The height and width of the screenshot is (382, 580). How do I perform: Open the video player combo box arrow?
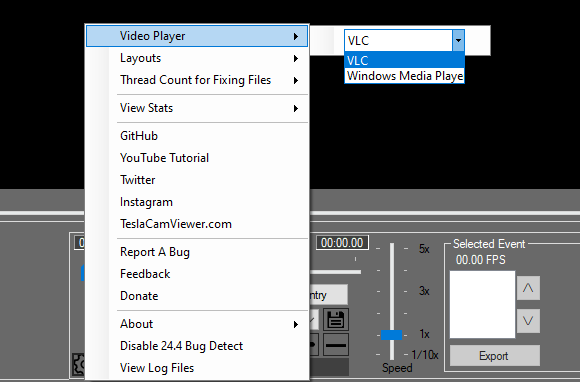[x=458, y=40]
